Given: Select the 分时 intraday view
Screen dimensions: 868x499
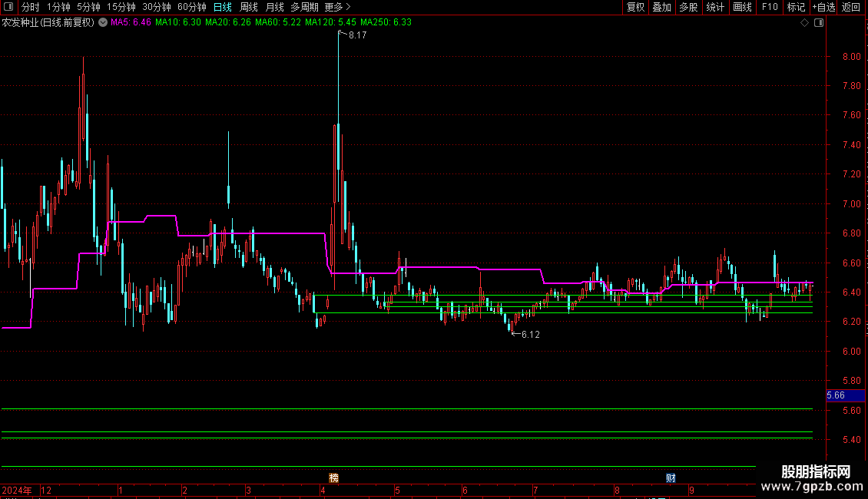Looking at the screenshot, I should tap(30, 7).
